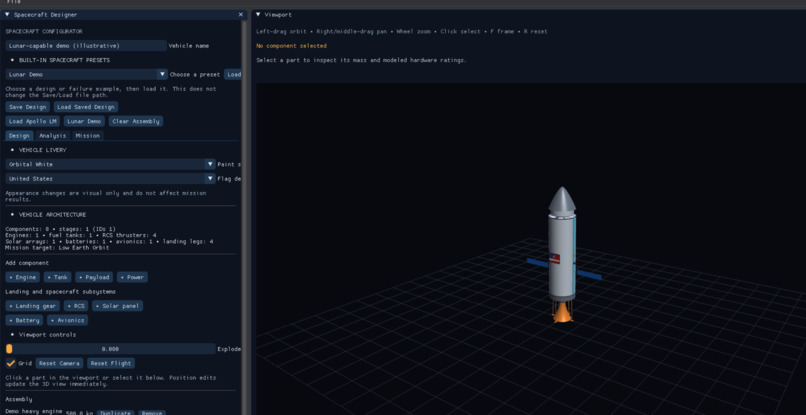Click the left panel vertical scrollbar

click(244, 216)
